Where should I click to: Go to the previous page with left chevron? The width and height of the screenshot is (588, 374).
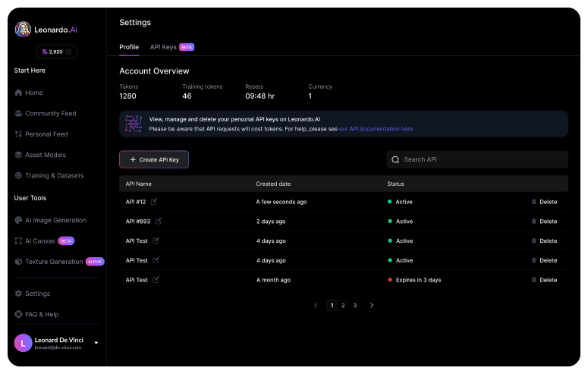pos(316,306)
